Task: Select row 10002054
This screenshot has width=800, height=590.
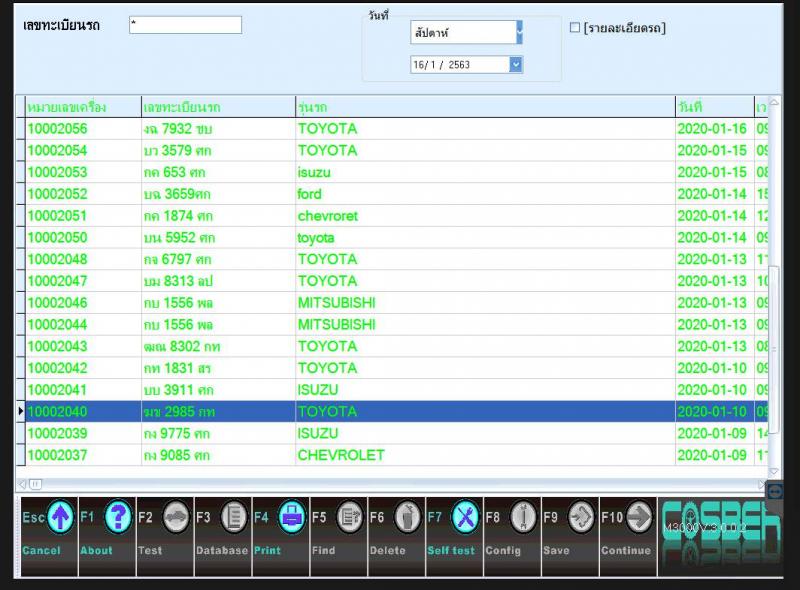Action: point(396,151)
